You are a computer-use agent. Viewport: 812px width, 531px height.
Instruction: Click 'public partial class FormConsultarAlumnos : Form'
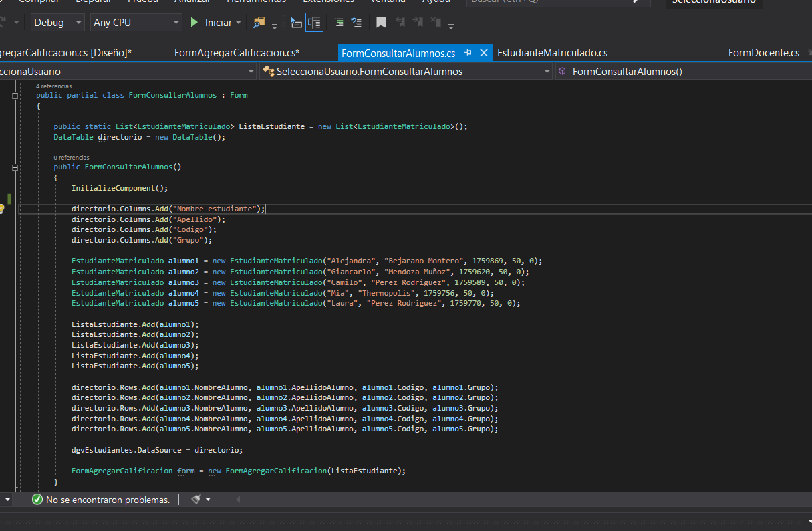142,96
